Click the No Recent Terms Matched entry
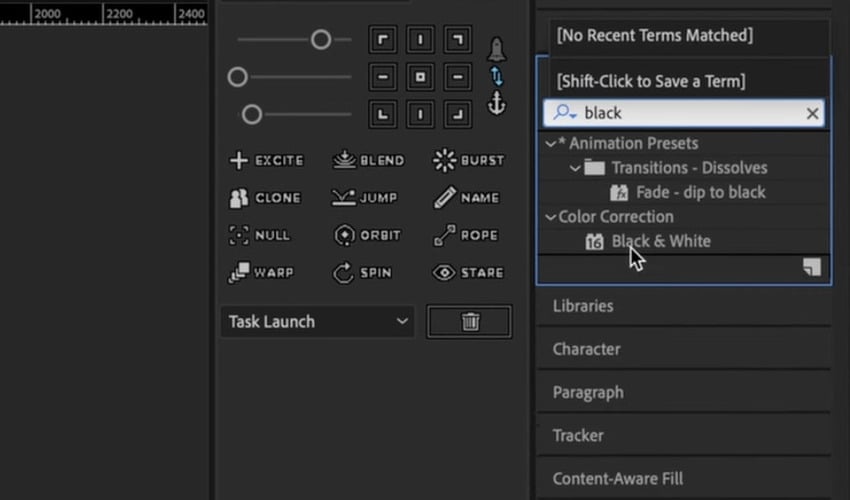This screenshot has width=850, height=500. coord(655,35)
